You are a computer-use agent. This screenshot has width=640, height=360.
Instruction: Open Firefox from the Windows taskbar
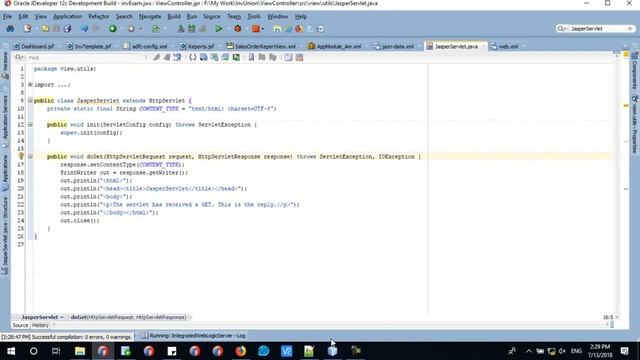tap(241, 351)
